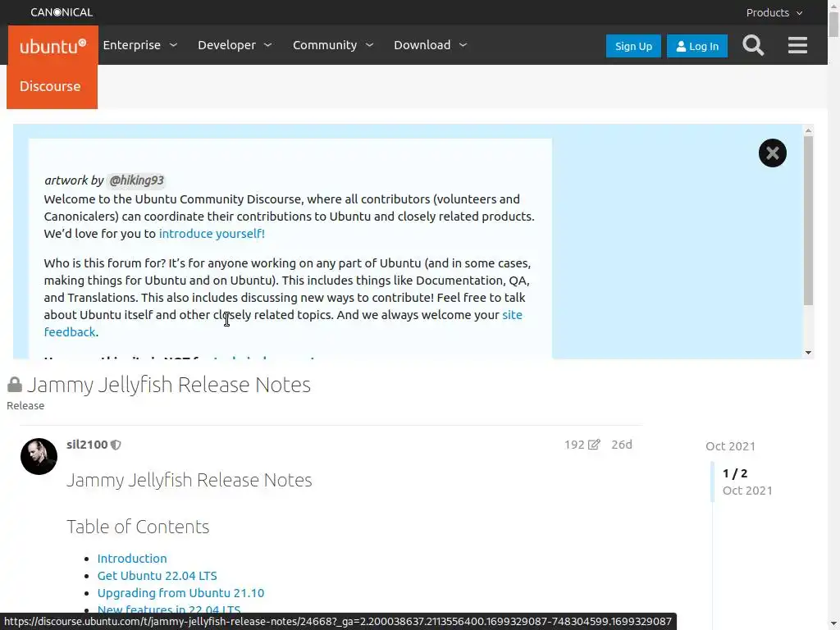
Task: View edit history via the pencil icon
Action: [594, 445]
